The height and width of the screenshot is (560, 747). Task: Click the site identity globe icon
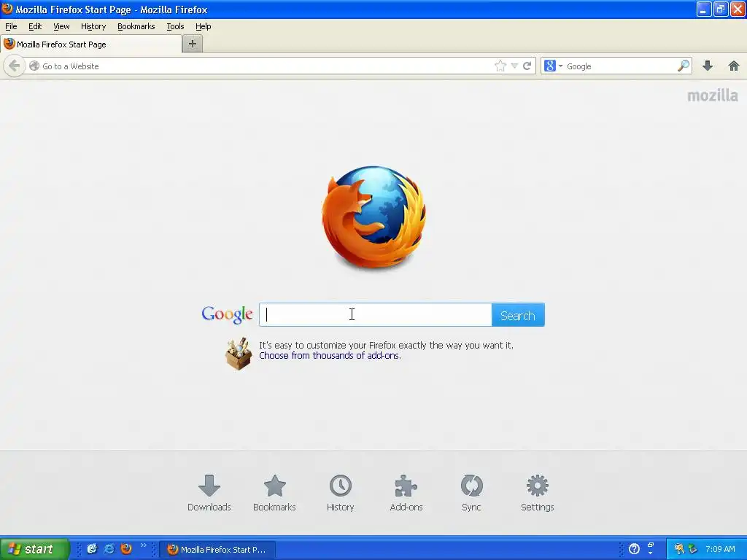point(34,66)
